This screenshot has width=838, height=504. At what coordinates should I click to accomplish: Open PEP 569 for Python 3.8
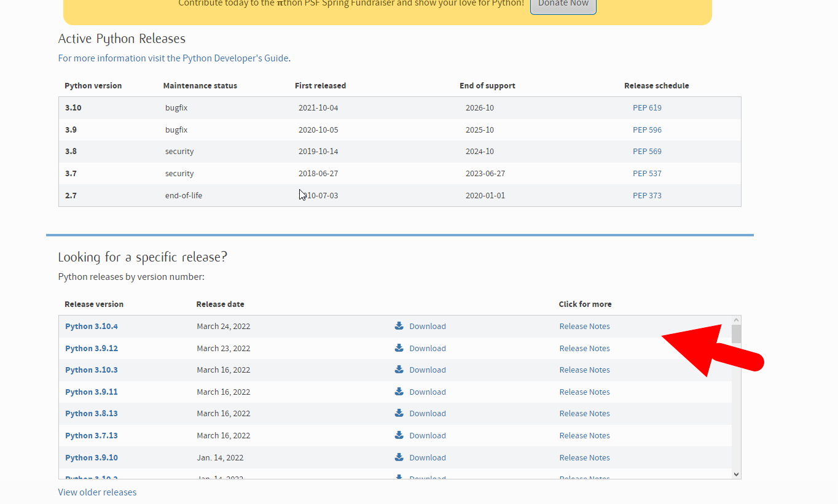pos(647,151)
